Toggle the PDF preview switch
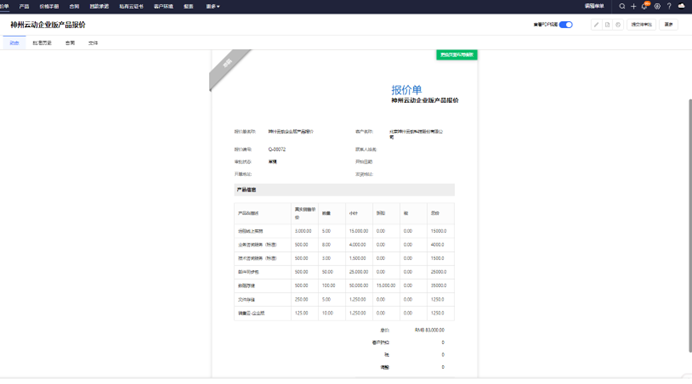 coord(566,25)
